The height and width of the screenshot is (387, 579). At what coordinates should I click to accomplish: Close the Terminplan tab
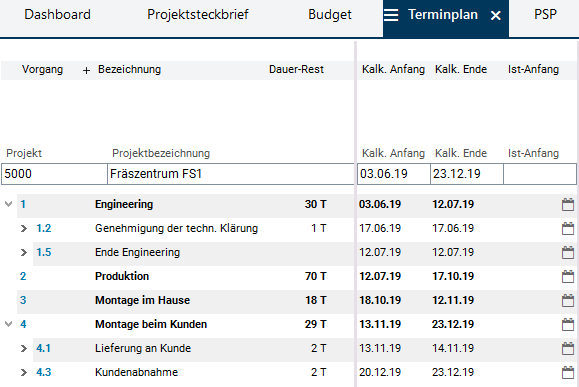[x=496, y=16]
